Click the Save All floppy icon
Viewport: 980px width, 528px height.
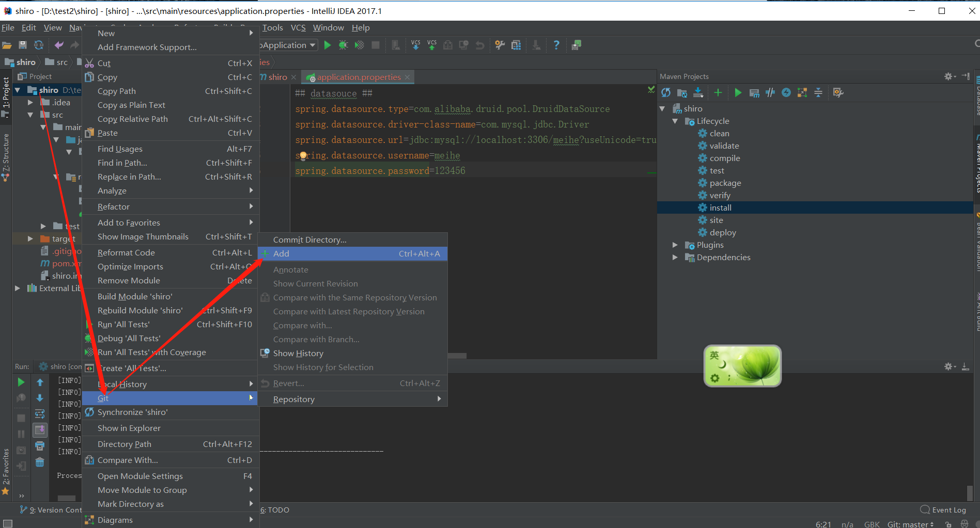click(x=22, y=45)
